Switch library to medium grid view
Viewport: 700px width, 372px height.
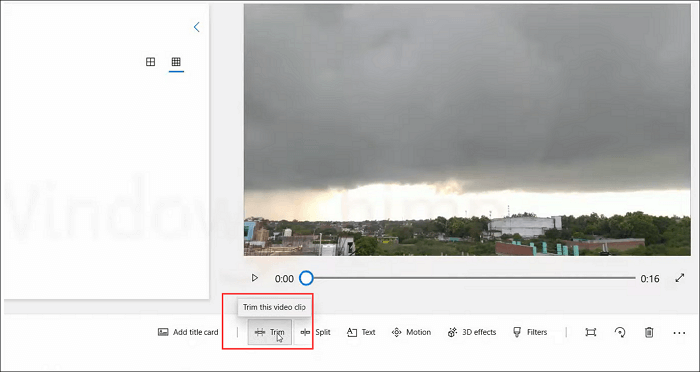point(150,62)
